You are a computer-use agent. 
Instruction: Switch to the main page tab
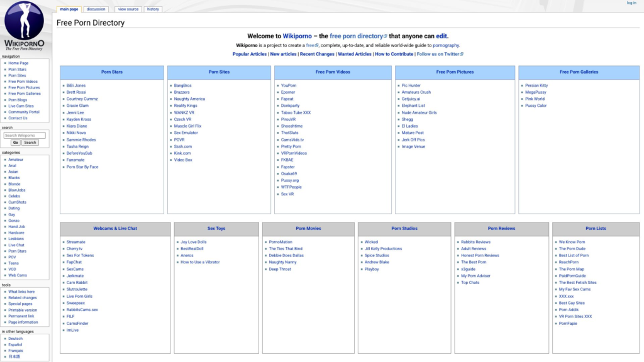click(69, 9)
